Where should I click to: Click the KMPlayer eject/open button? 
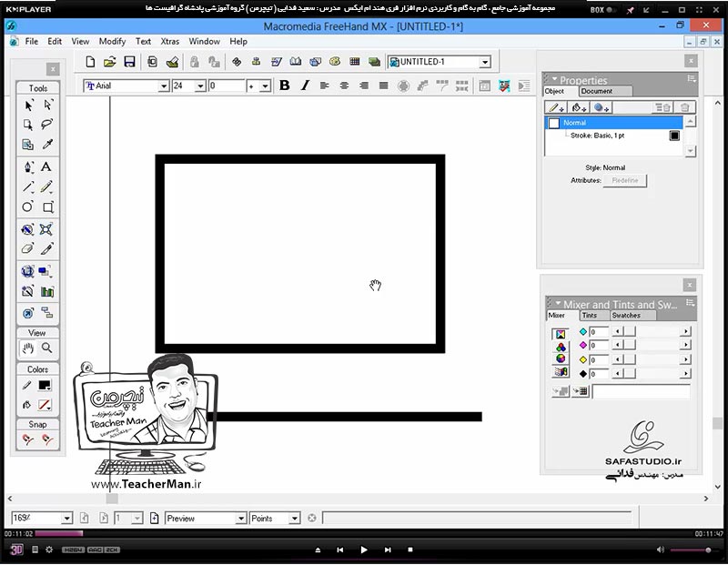(x=318, y=550)
